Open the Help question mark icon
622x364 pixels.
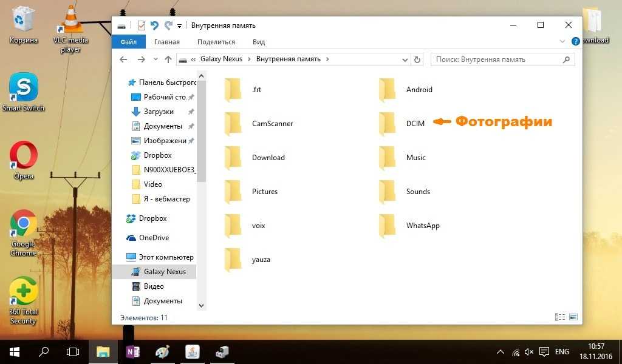[x=575, y=42]
